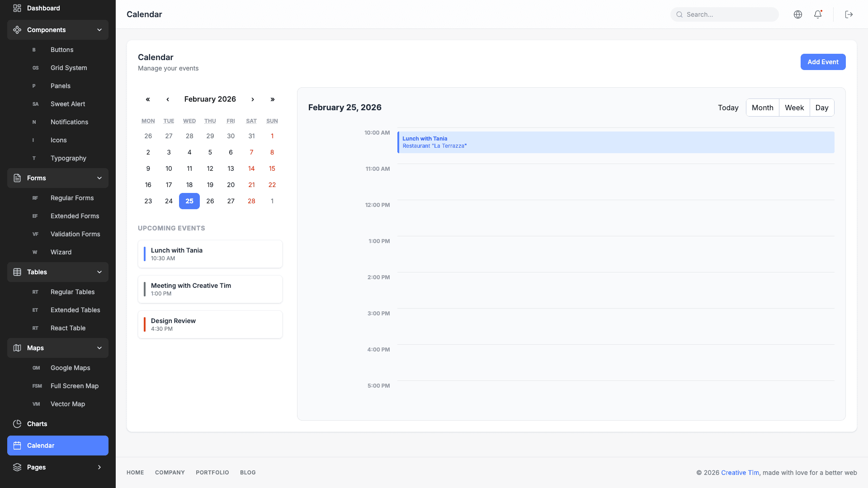Click the logout icon
Image resolution: width=868 pixels, height=488 pixels.
pos(849,14)
